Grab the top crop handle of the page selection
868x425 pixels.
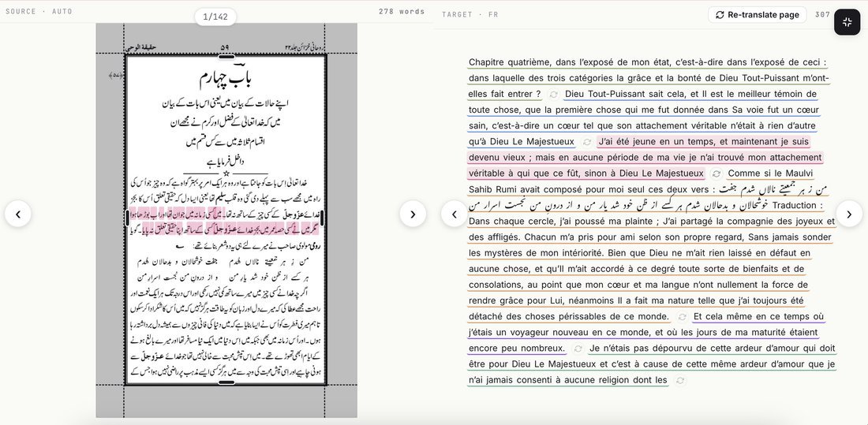click(x=226, y=56)
